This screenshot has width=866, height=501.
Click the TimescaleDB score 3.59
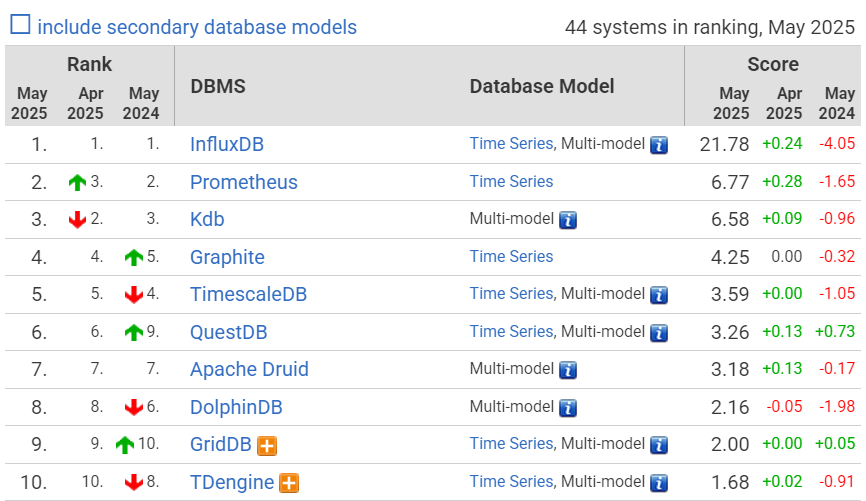click(x=730, y=294)
